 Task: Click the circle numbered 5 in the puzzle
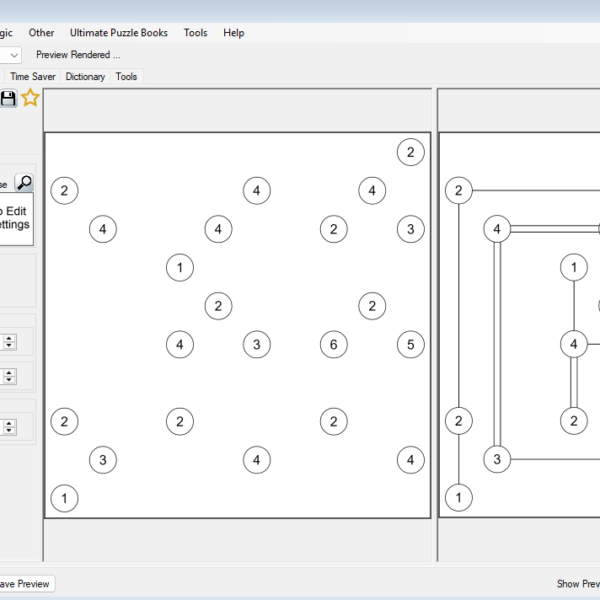click(x=410, y=345)
